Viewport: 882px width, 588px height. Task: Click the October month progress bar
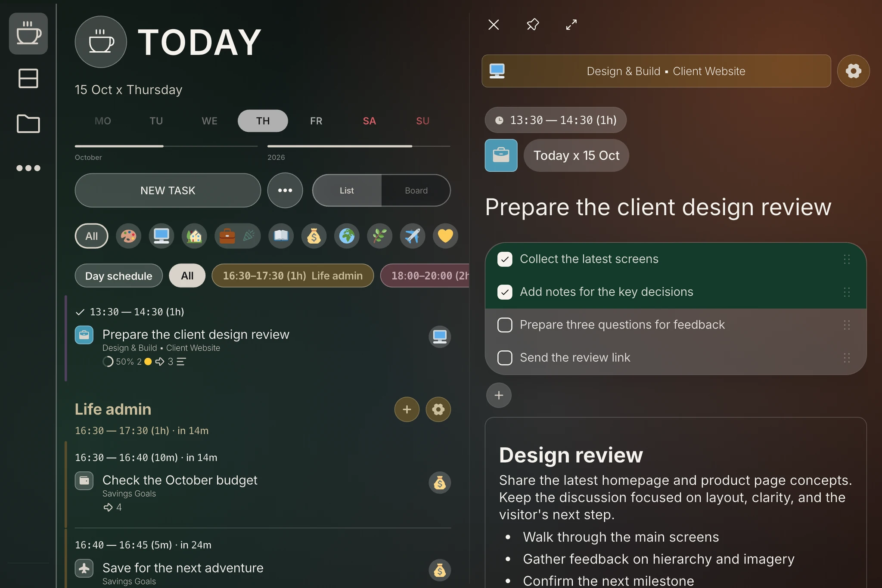pos(166,147)
